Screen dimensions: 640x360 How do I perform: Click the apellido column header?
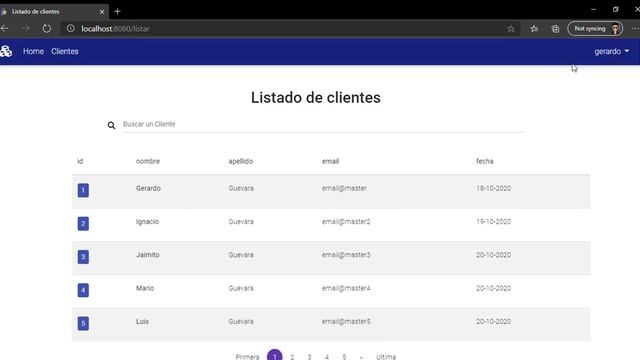[241, 161]
